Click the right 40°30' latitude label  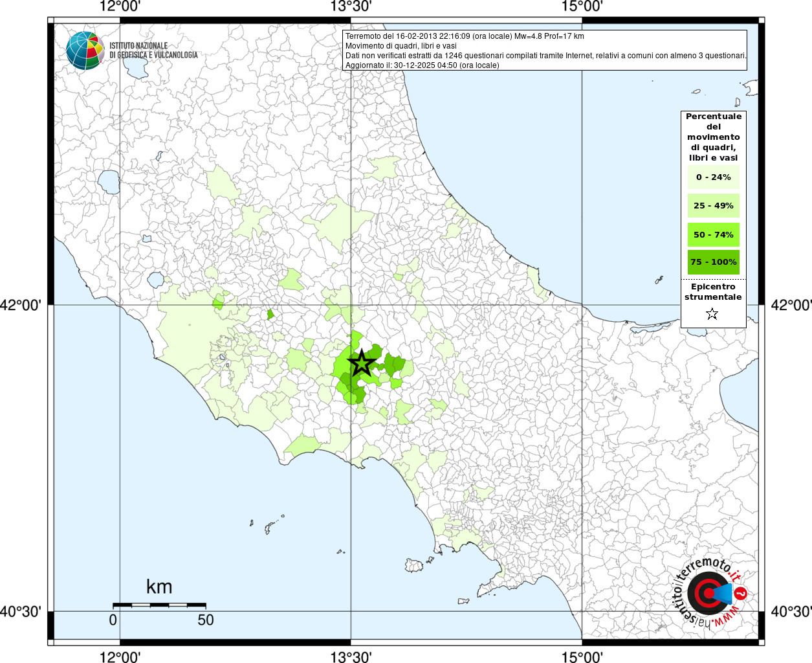click(x=791, y=611)
